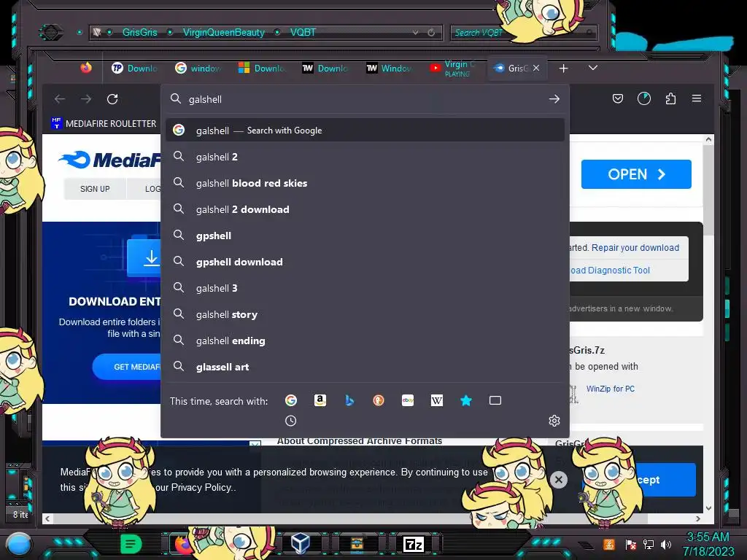
Task: Switch to the Virgin YouTube playing tab
Action: pyautogui.click(x=452, y=68)
